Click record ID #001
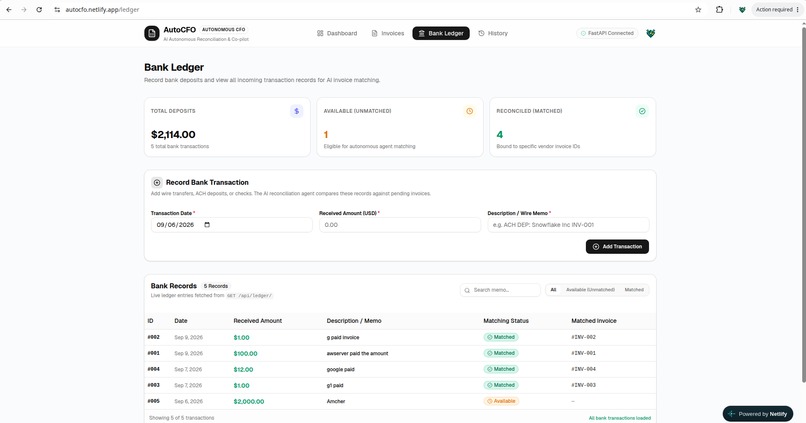This screenshot has width=806, height=423. (154, 353)
